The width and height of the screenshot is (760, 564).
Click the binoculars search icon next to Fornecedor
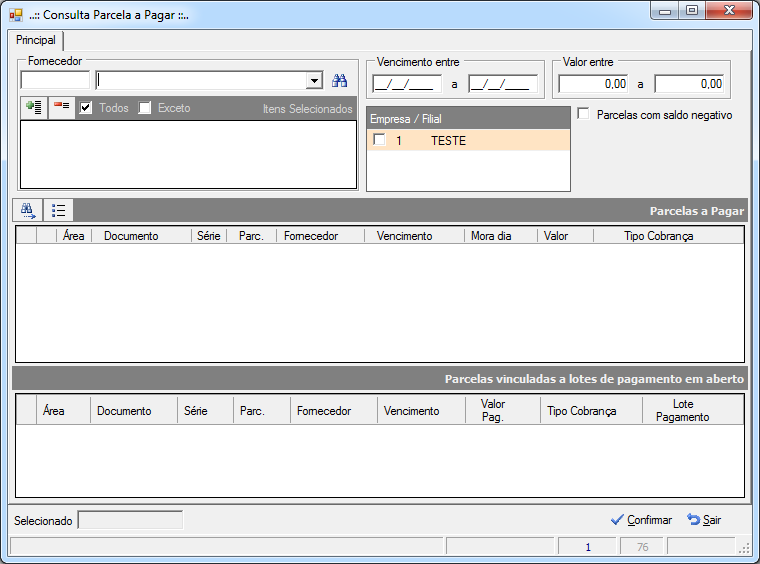pos(339,80)
